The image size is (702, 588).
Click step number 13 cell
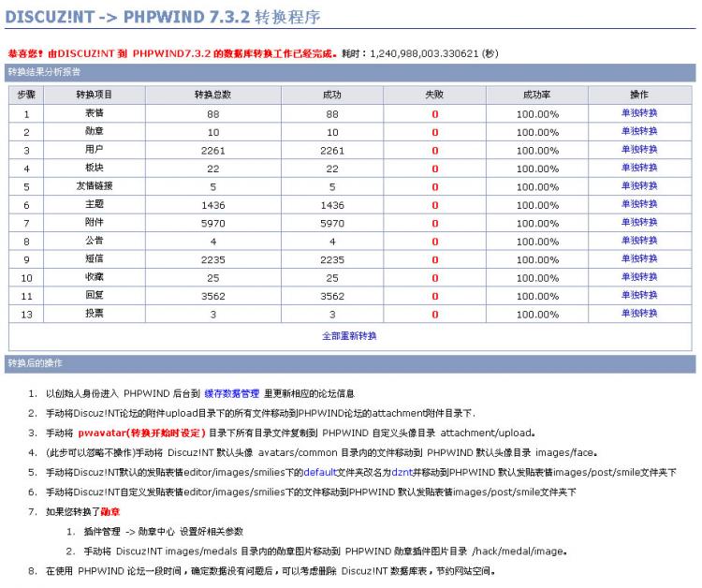click(x=26, y=315)
